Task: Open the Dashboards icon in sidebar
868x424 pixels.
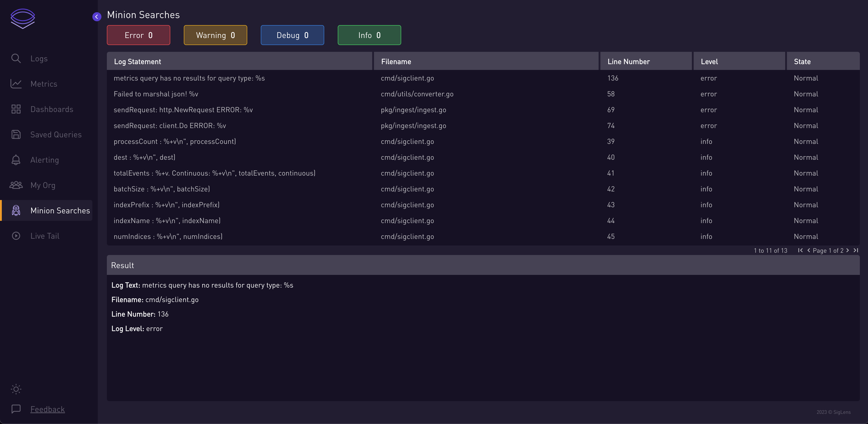Action: point(17,109)
